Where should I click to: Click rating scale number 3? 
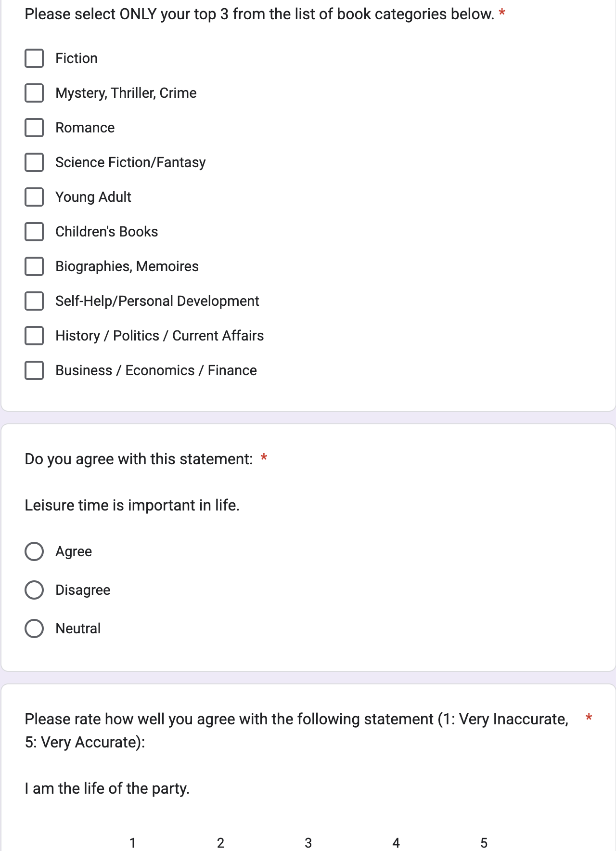308,843
